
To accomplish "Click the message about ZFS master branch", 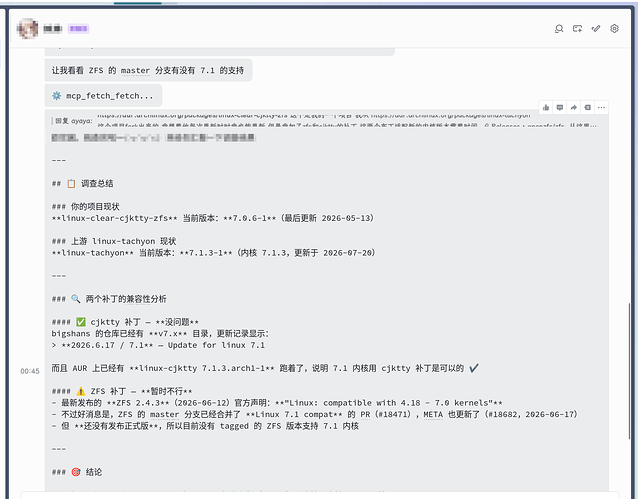I will [x=148, y=70].
